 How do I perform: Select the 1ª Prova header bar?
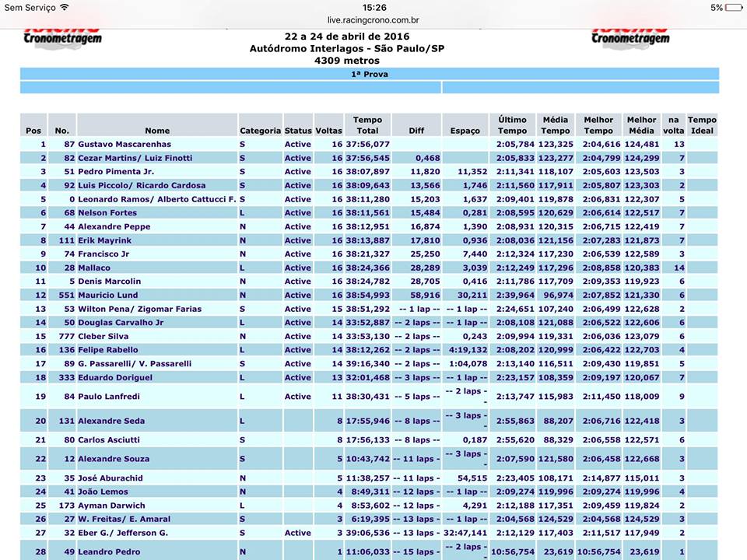370,74
